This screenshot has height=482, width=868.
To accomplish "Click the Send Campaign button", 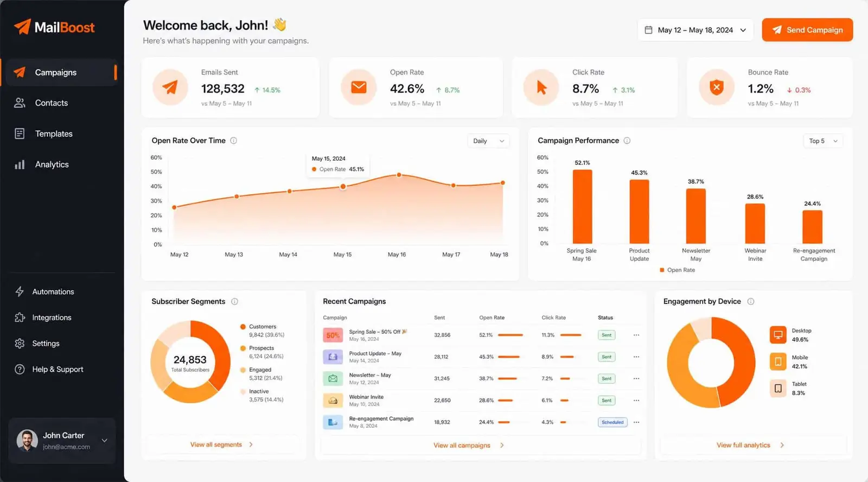I will point(807,30).
